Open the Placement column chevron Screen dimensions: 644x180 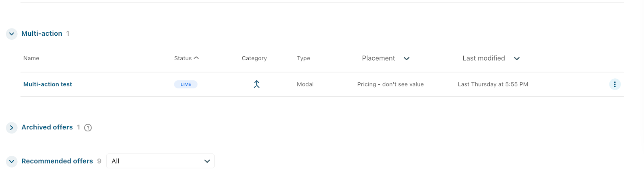[407, 59]
